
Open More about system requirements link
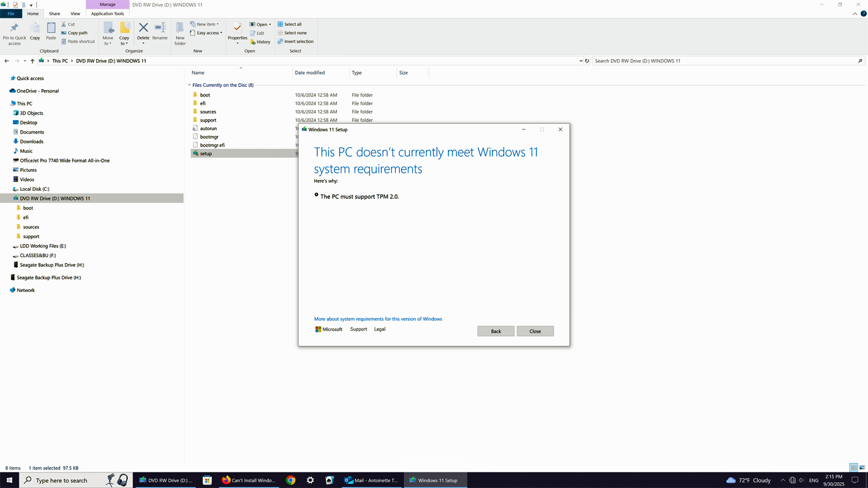(x=378, y=319)
